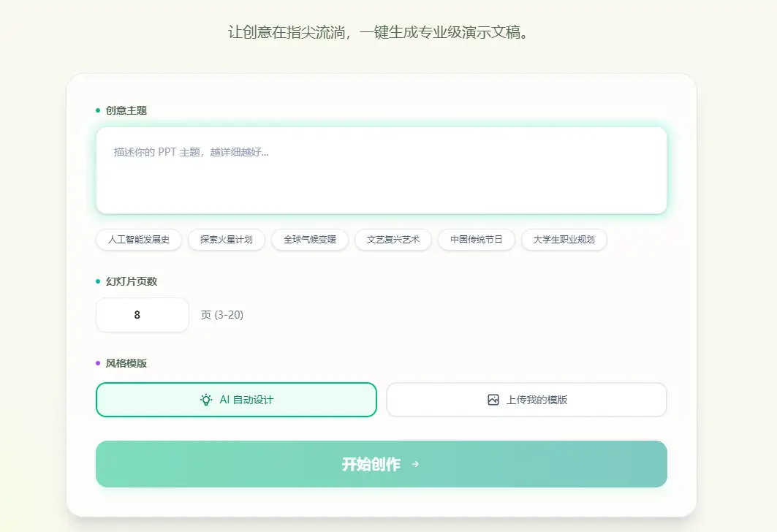Switch to 上传我的模版 option
This screenshot has height=532, width=777.
tap(526, 400)
